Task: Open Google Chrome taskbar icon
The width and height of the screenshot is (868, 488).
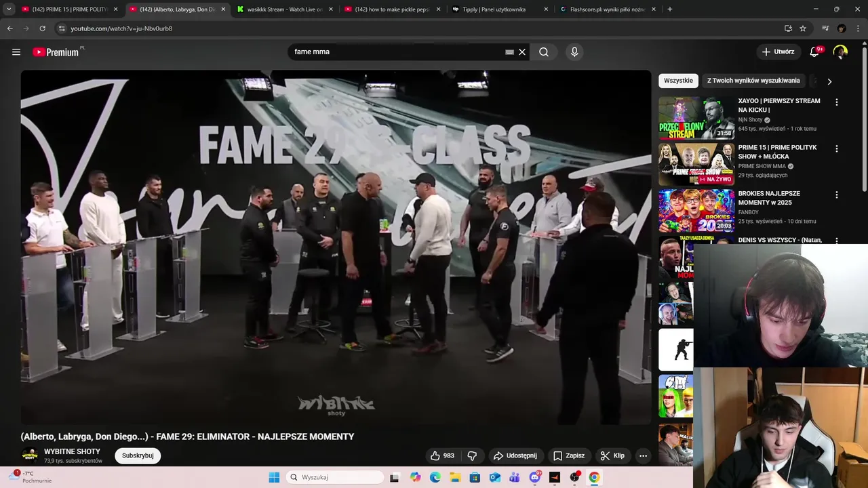Action: [594, 477]
